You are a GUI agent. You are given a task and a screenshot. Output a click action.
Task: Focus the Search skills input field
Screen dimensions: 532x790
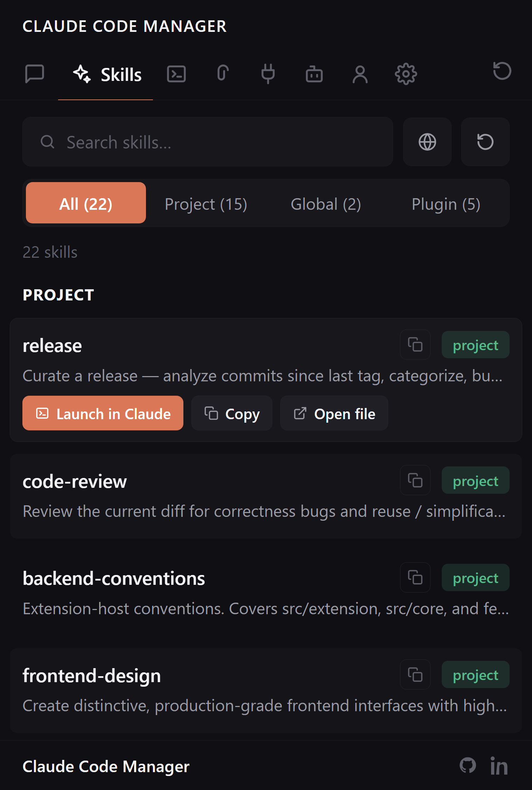[x=208, y=142]
